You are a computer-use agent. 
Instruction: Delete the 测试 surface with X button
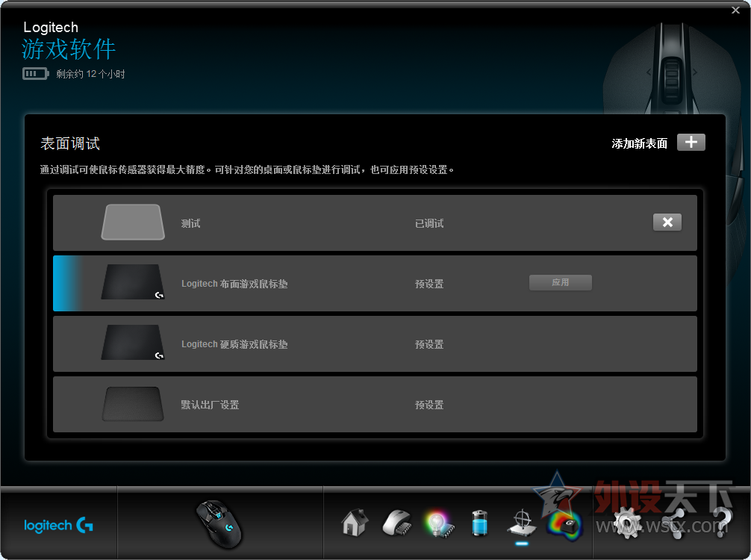pyautogui.click(x=667, y=223)
